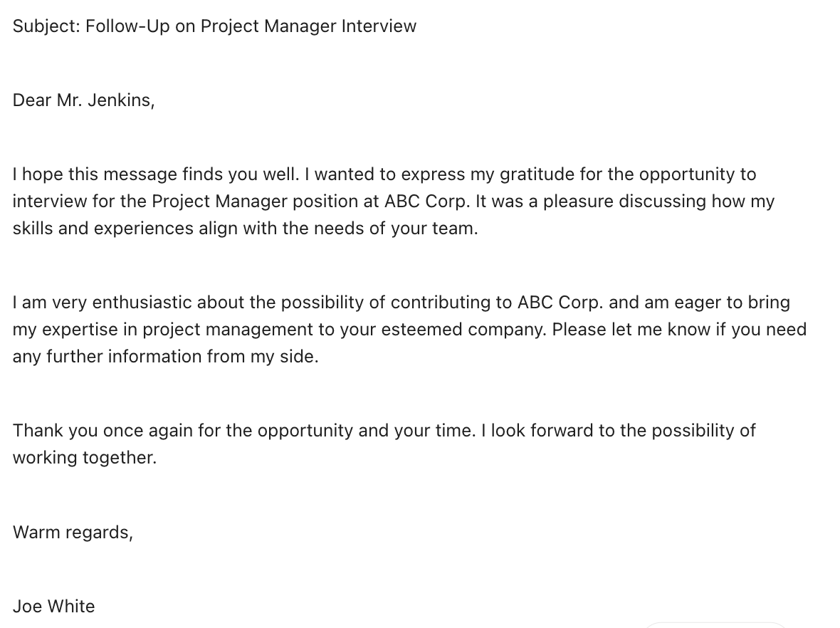Click "ABC Corp." in the first paragraph
Screen dimensions: 840x628
(427, 202)
